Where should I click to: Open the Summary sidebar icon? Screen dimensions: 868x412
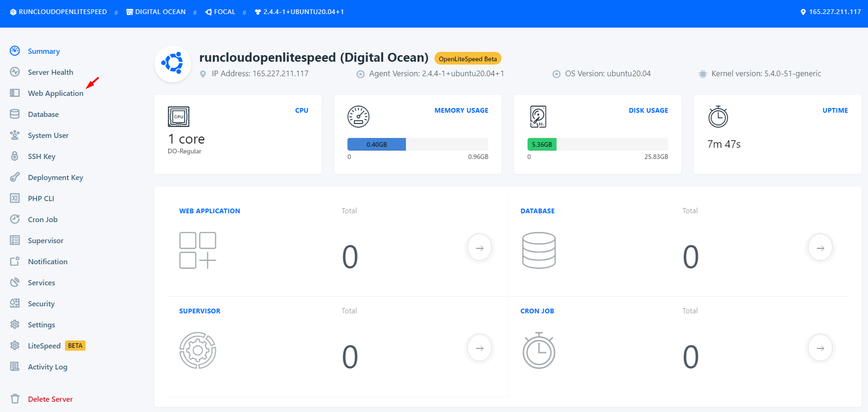[x=15, y=51]
